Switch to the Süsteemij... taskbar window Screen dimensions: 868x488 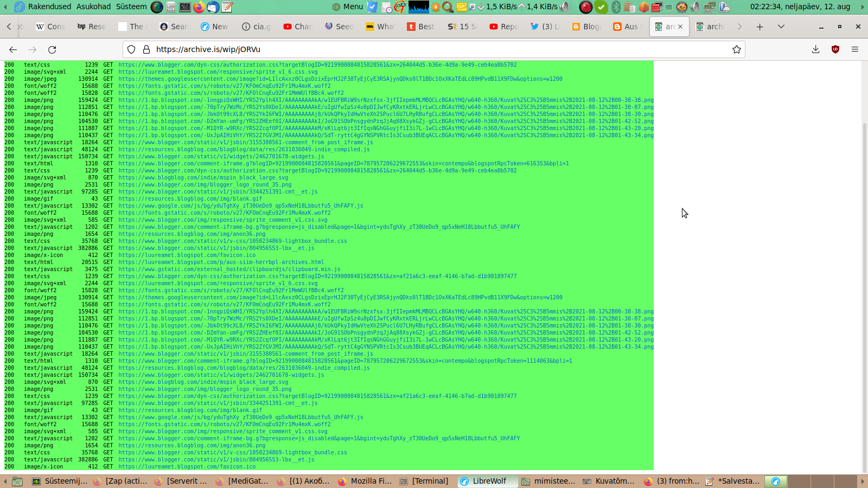(x=59, y=481)
